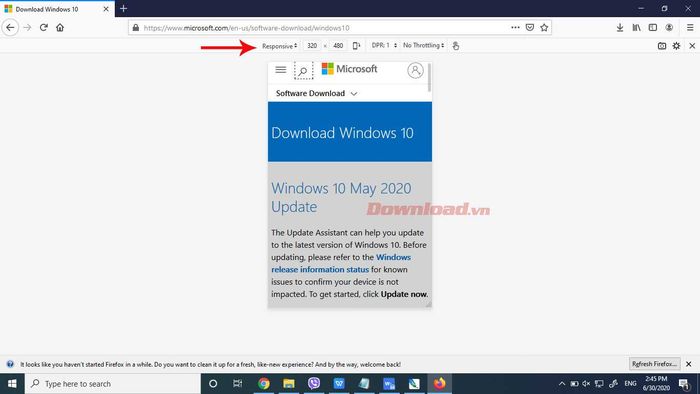This screenshot has height=394, width=700.
Task: Open the Firefox hamburger menu
Action: (x=690, y=28)
